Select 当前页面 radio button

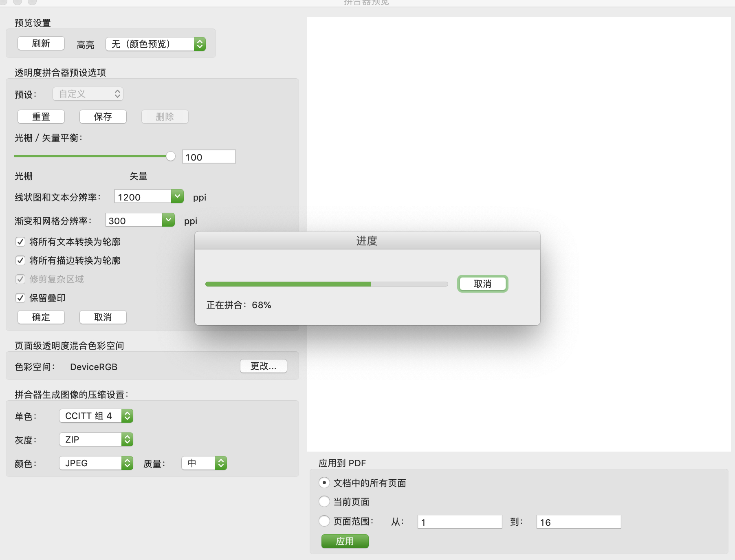pyautogui.click(x=324, y=501)
